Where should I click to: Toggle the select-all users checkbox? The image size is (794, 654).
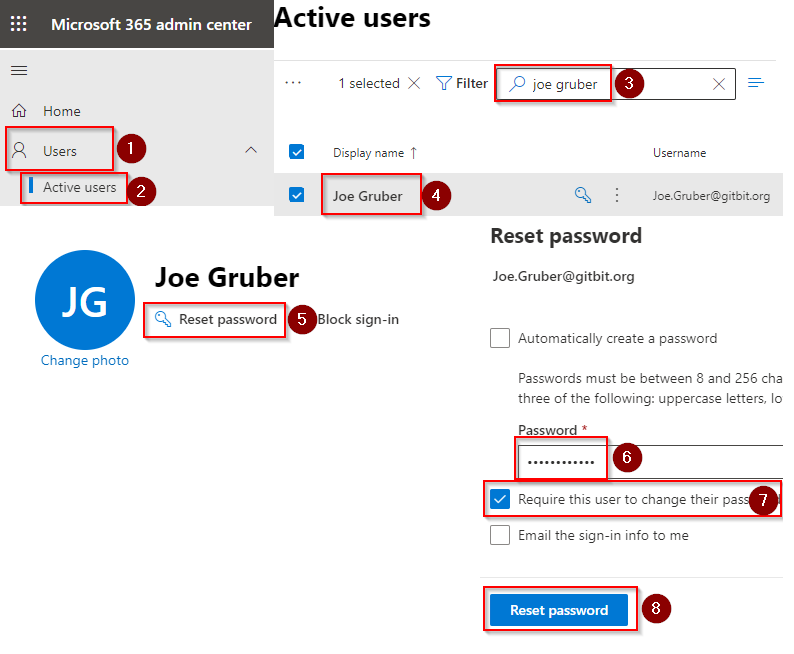coord(297,152)
